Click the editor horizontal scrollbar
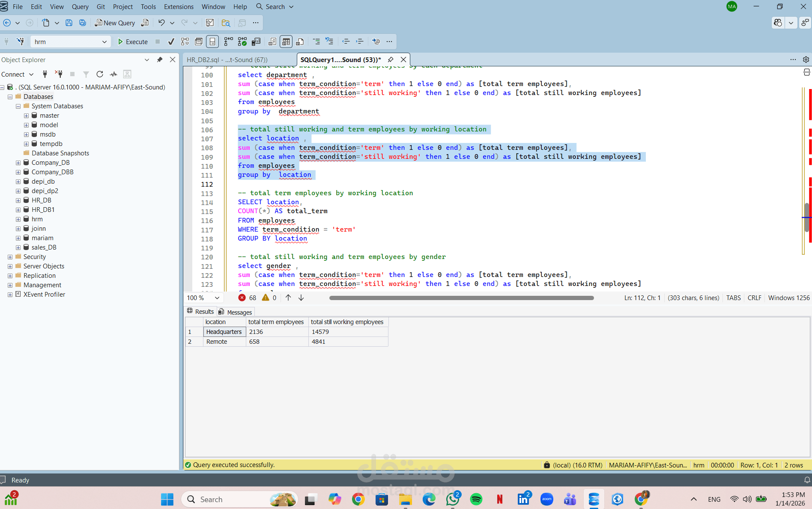The image size is (812, 509). (461, 298)
